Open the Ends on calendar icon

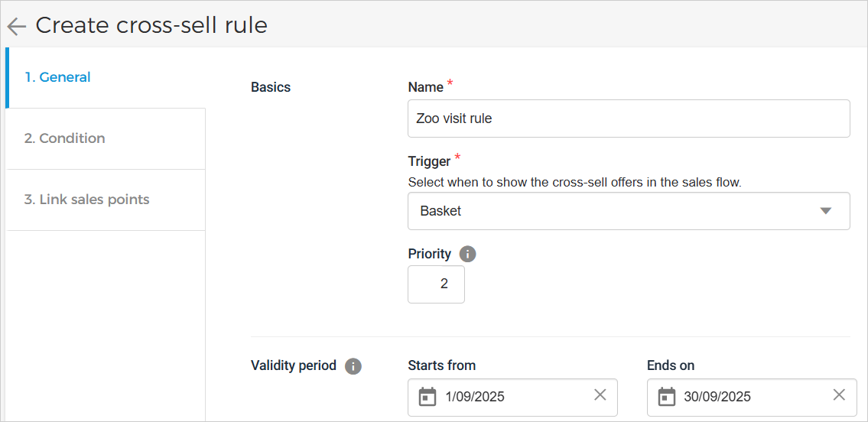click(667, 397)
